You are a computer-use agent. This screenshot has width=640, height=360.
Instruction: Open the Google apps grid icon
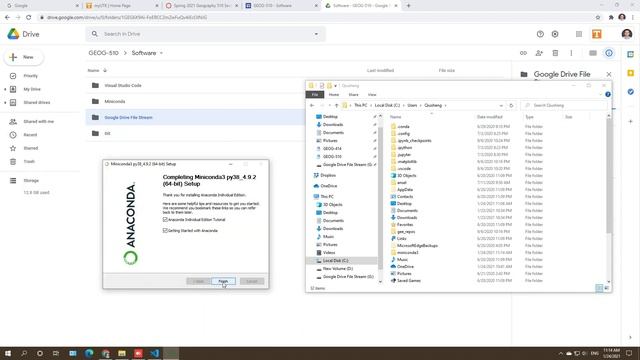pyautogui.click(x=579, y=34)
